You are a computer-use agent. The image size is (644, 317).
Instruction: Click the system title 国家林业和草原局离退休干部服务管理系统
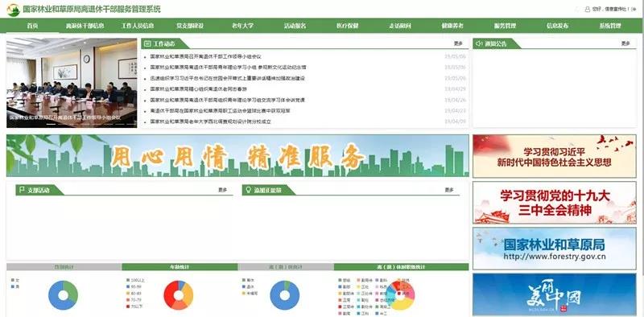point(92,9)
